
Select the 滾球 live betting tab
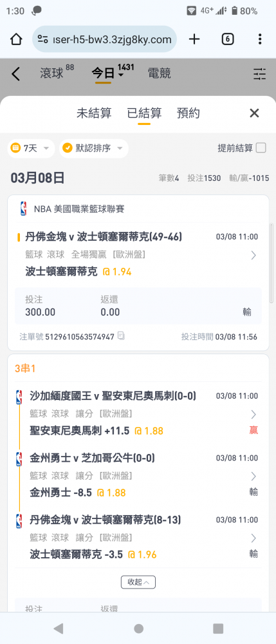pos(51,73)
